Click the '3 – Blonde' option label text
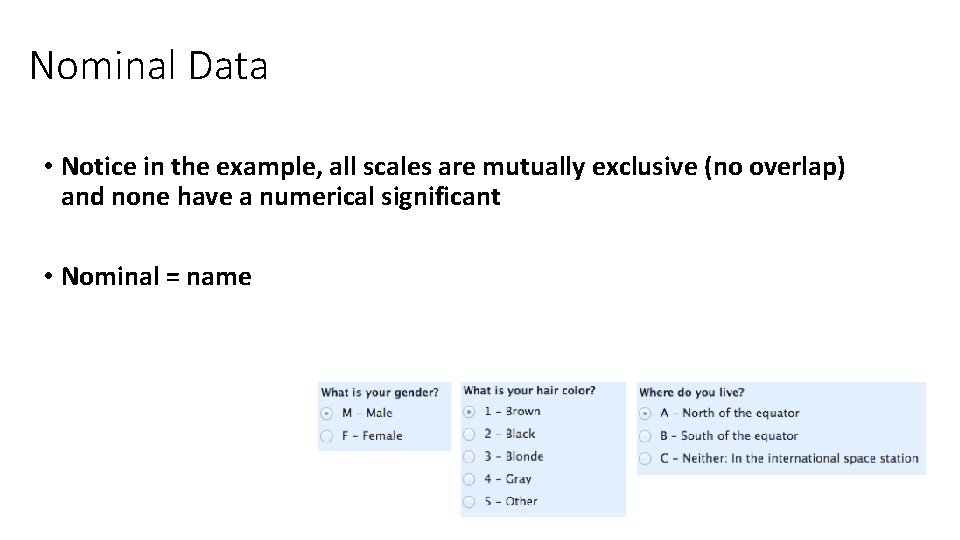This screenshot has width=960, height=540. pos(514,457)
